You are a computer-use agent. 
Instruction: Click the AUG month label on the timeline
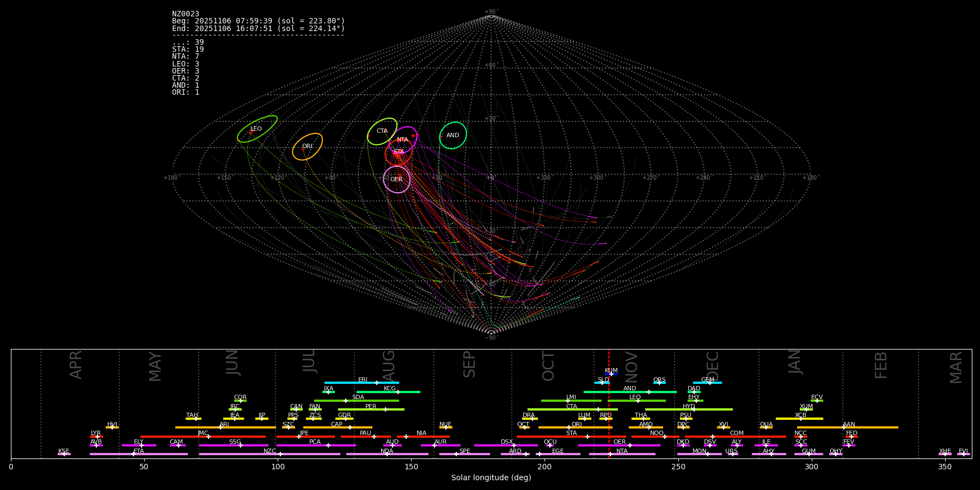389,365
